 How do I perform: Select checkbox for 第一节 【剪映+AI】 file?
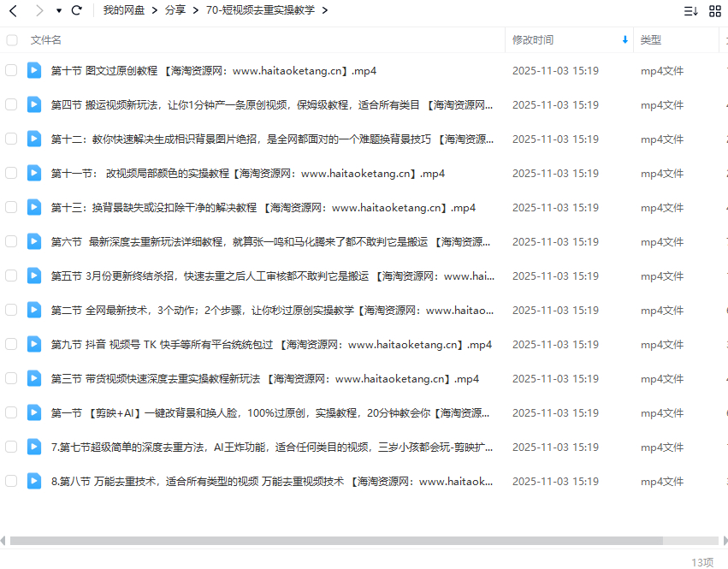[x=12, y=412]
